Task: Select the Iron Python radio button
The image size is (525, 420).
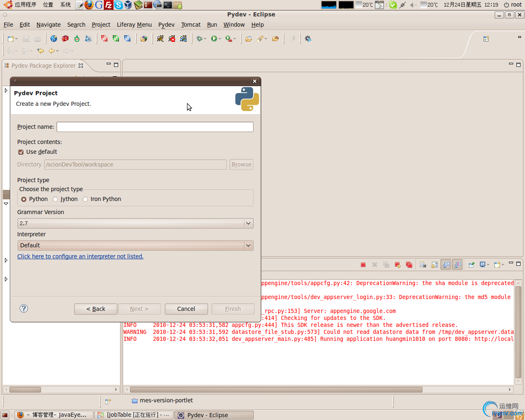Action: click(85, 199)
